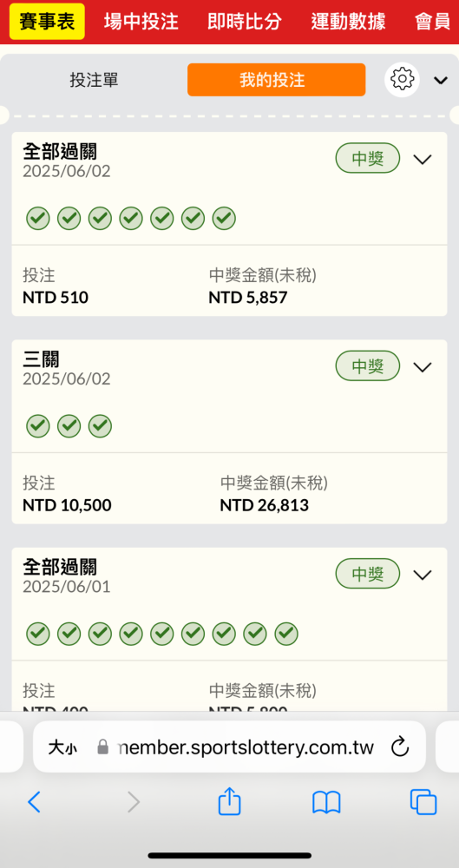Open the Safari share sheet icon
Viewport: 459px width, 868px height.
pyautogui.click(x=229, y=801)
